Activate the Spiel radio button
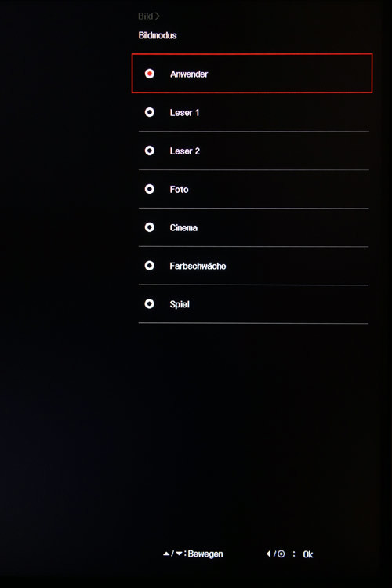Image resolution: width=392 pixels, height=588 pixels. point(150,303)
